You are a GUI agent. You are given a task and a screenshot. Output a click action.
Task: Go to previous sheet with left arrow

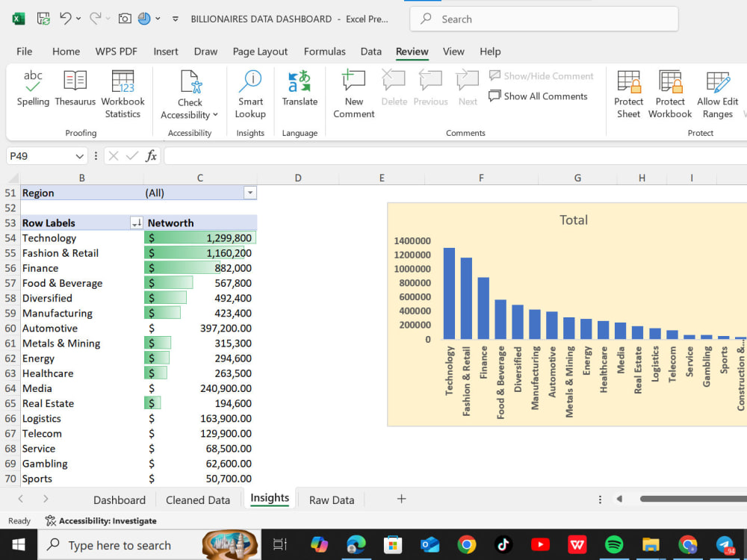(20, 499)
